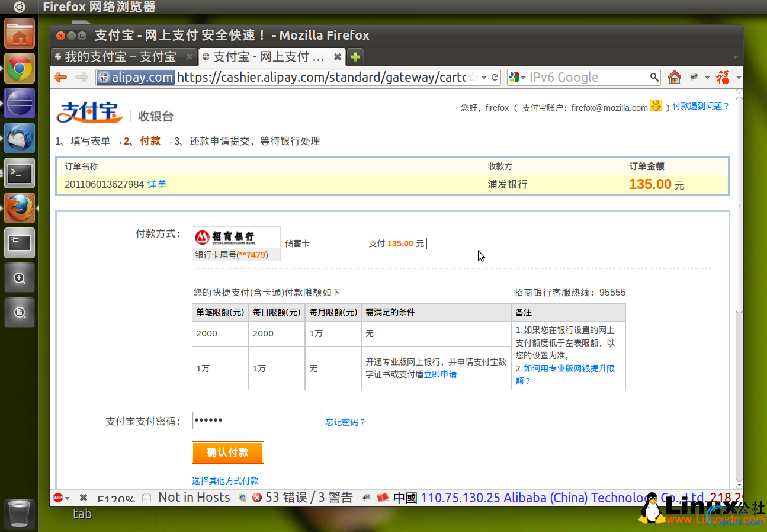The height and width of the screenshot is (532, 767).
Task: Open the Workspace Switcher in the dock
Action: tap(20, 243)
